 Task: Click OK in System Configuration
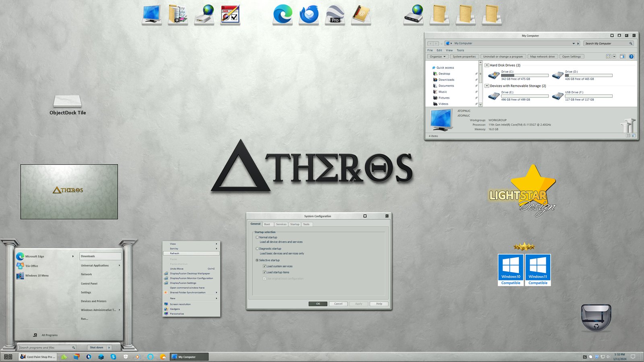click(x=318, y=304)
